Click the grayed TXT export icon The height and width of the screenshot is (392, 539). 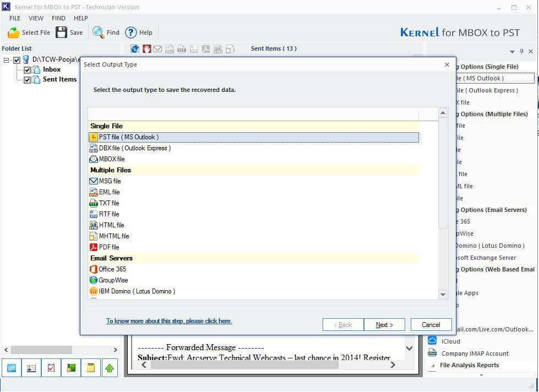(x=182, y=49)
